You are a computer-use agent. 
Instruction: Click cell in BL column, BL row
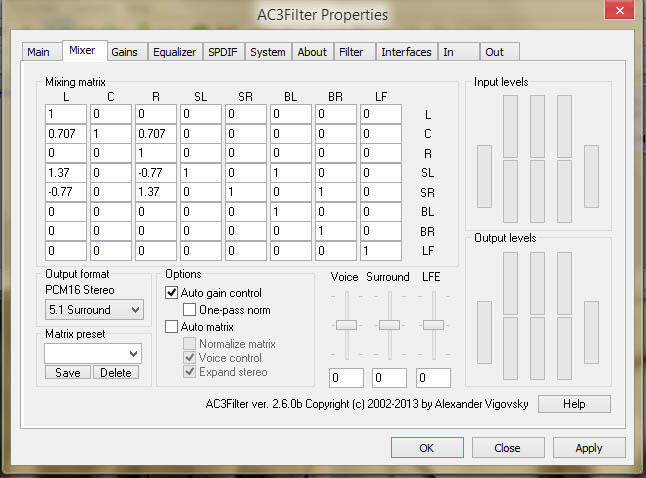pyautogui.click(x=291, y=212)
